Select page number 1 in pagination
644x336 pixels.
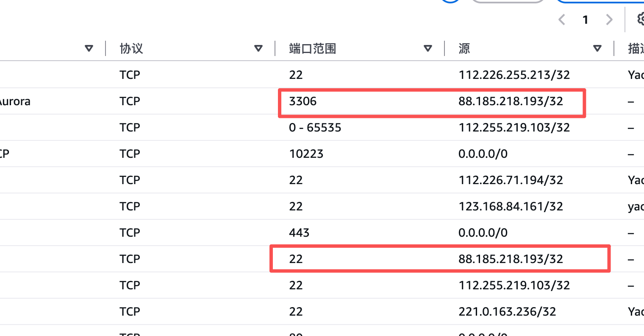coord(586,20)
